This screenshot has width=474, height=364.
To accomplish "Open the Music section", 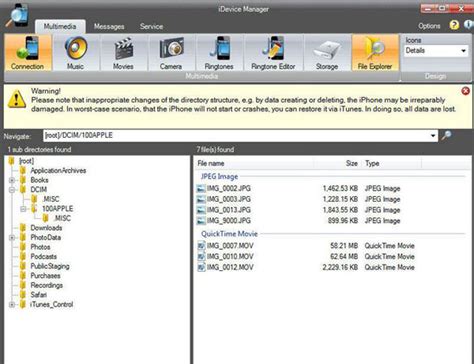I will [75, 53].
